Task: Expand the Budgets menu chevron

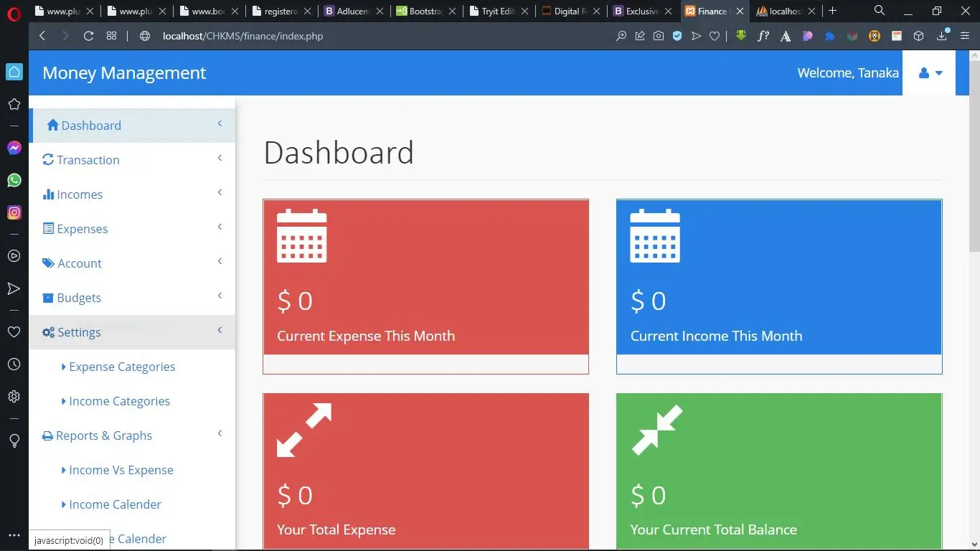Action: pos(220,296)
